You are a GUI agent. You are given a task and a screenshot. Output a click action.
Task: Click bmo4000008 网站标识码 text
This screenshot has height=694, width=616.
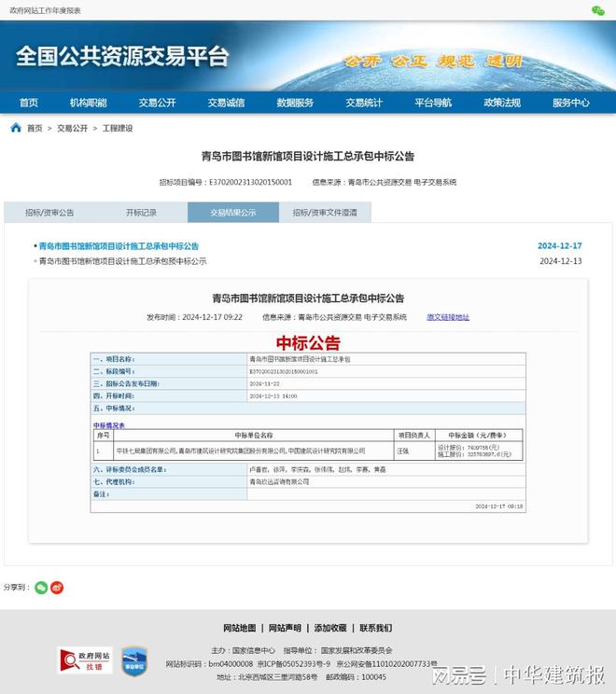pyautogui.click(x=209, y=664)
